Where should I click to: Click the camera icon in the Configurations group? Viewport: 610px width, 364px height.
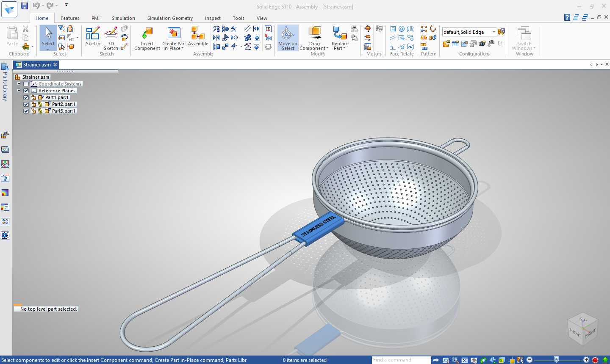coord(482,44)
